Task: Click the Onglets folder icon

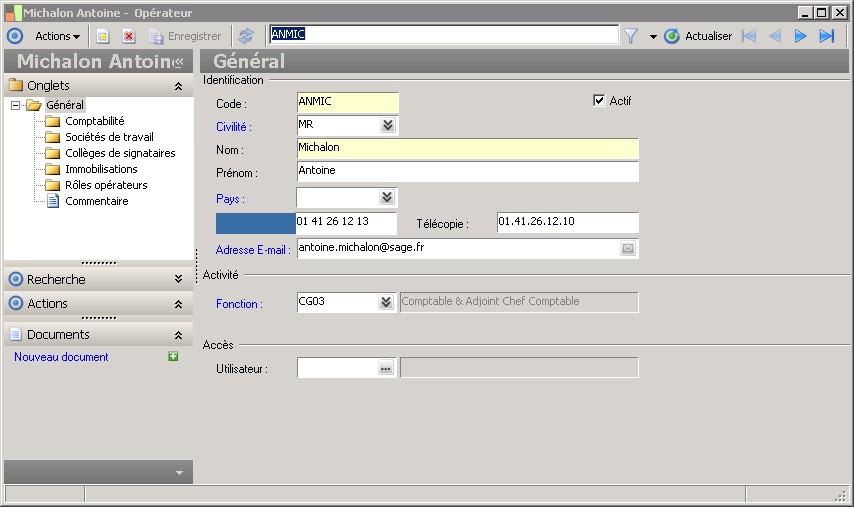Action: (16, 85)
